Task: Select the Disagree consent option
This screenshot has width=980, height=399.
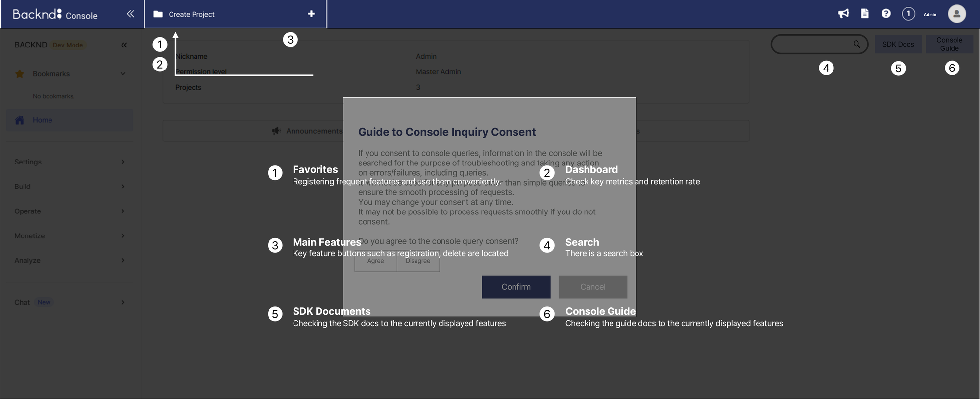Action: 418,261
